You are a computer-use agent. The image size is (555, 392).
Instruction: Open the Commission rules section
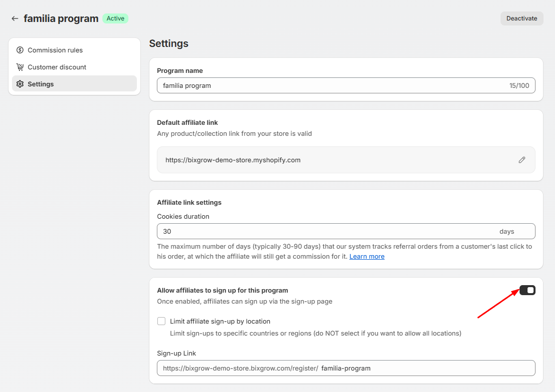click(x=55, y=50)
